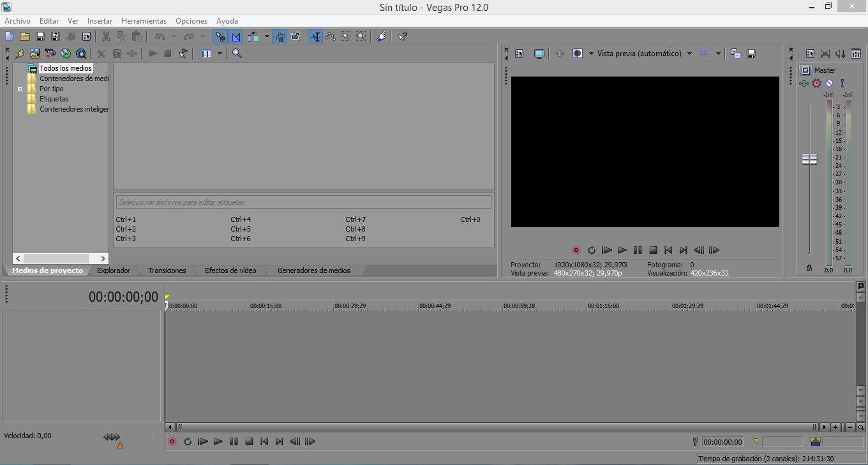This screenshot has height=465, width=868.
Task: Click Copy snapshot to clipboard icon
Action: pos(735,54)
